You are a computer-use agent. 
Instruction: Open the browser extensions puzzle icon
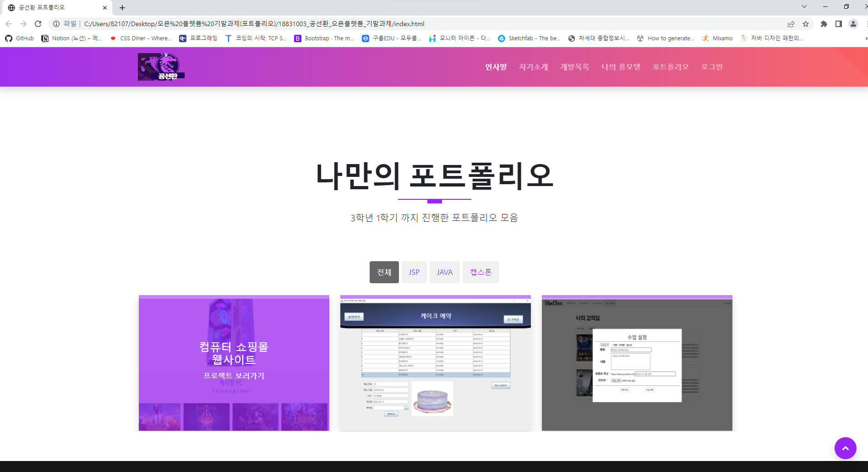click(824, 23)
